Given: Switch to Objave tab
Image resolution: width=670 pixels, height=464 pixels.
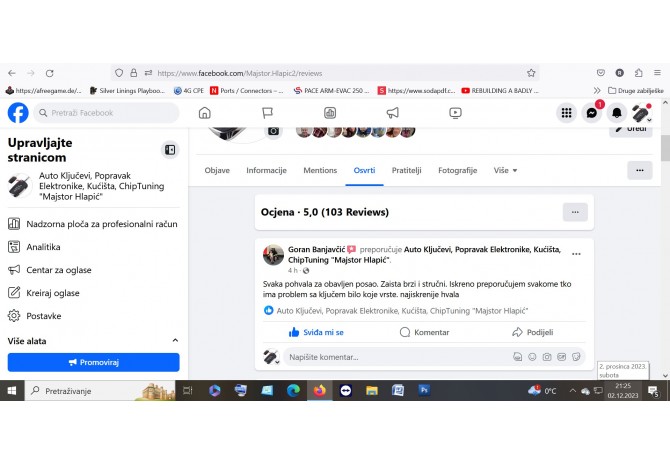Looking at the screenshot, I should click(x=217, y=170).
